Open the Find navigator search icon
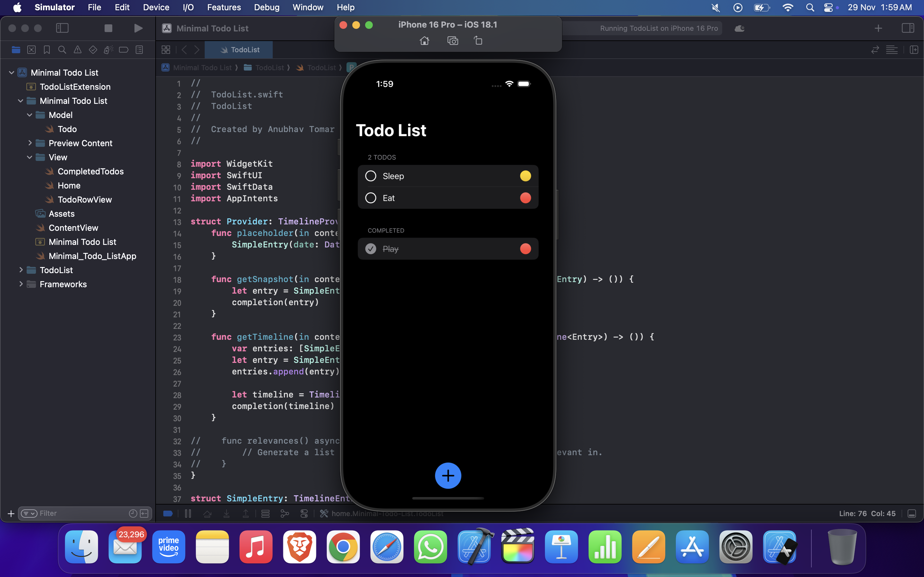924x577 pixels. click(62, 50)
